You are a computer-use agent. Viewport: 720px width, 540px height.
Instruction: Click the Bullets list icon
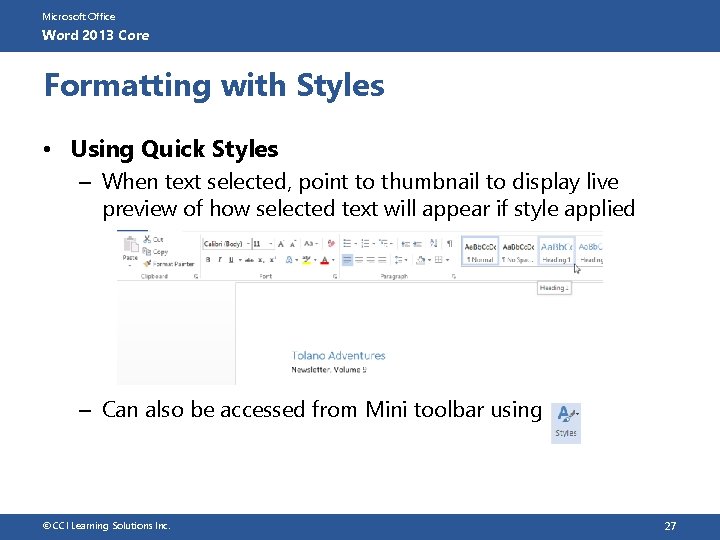348,243
